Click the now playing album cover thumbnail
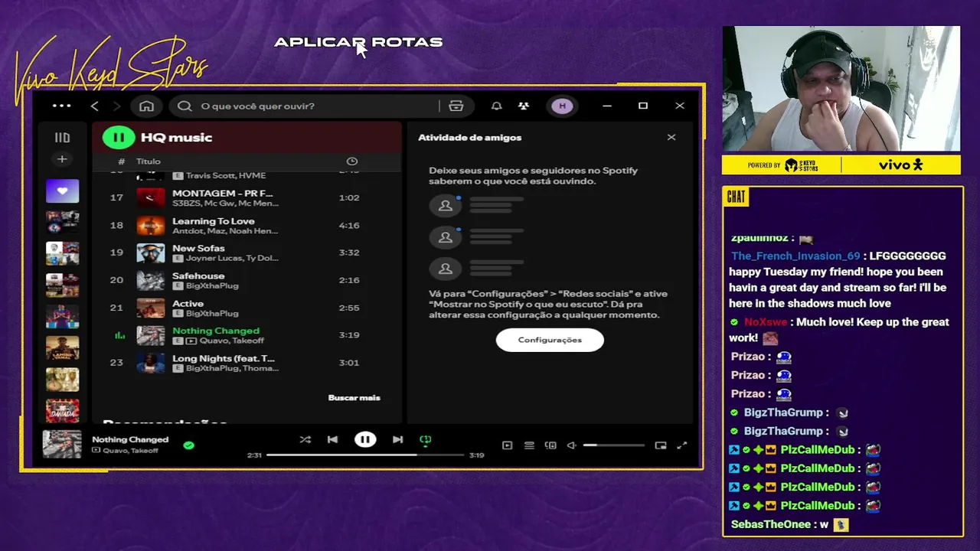Viewport: 980px width, 551px height. click(62, 444)
